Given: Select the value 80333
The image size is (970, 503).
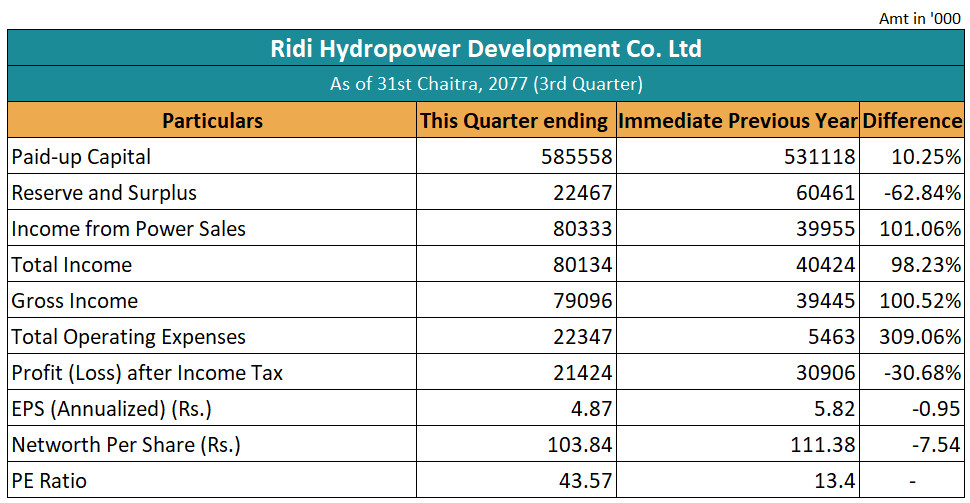Looking at the screenshot, I should (582, 228).
